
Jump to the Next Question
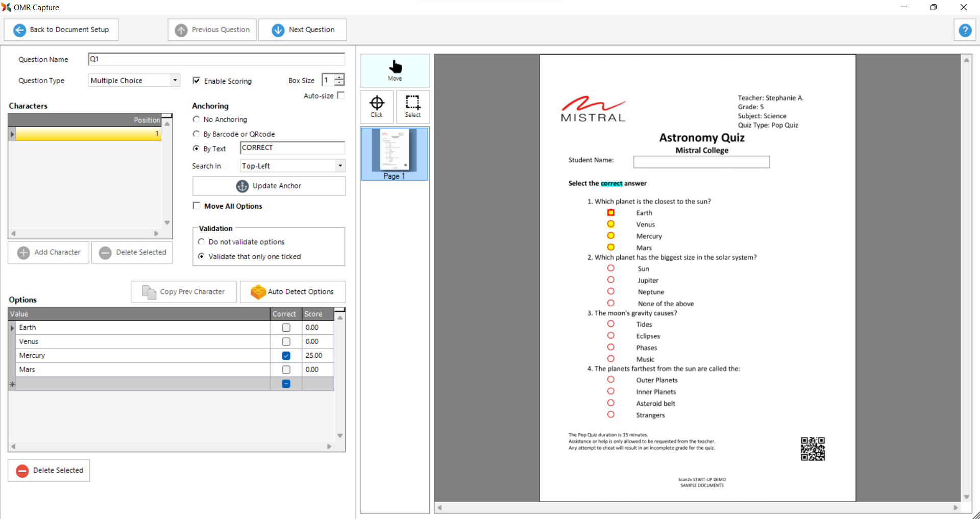pyautogui.click(x=303, y=30)
